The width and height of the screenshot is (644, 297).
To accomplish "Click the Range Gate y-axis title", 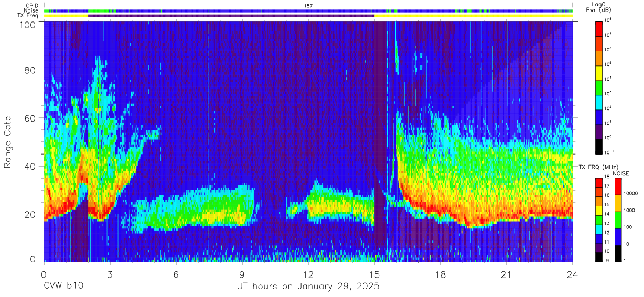I will (x=8, y=143).
